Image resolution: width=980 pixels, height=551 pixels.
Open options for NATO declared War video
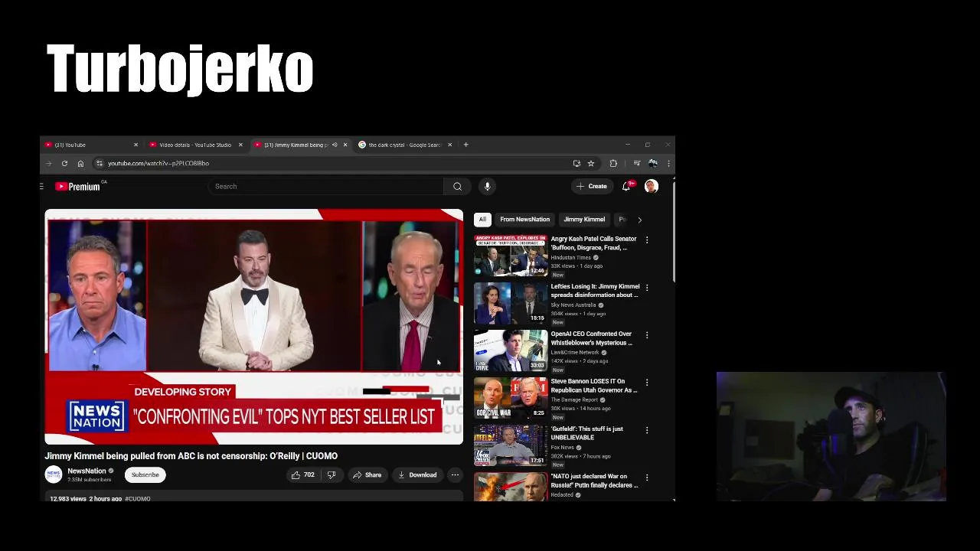(x=647, y=477)
